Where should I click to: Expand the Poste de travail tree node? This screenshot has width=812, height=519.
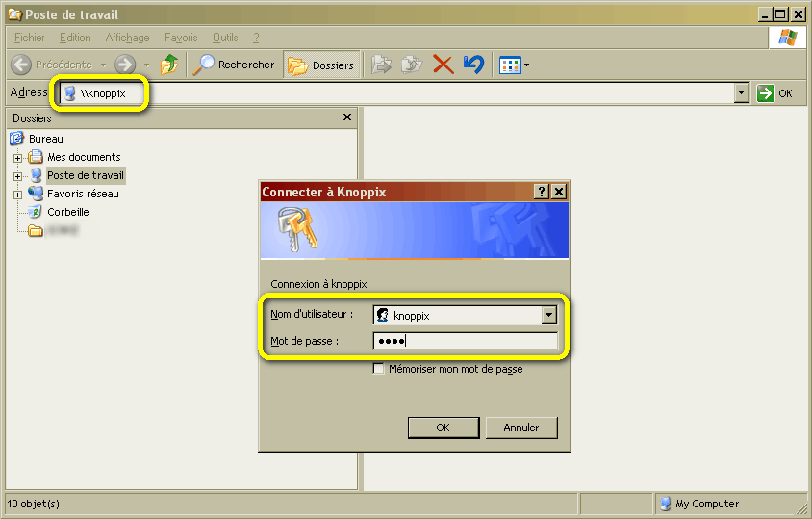pos(17,176)
